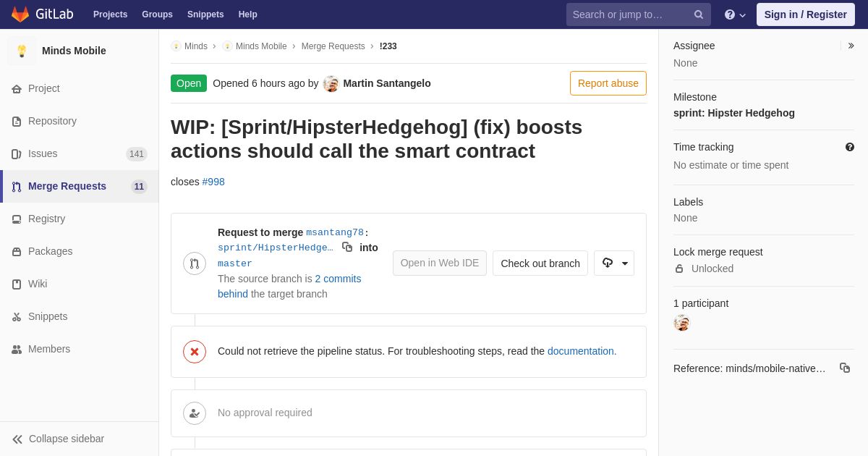Click Sign in / Register button
This screenshot has width=868, height=456.
(806, 14)
